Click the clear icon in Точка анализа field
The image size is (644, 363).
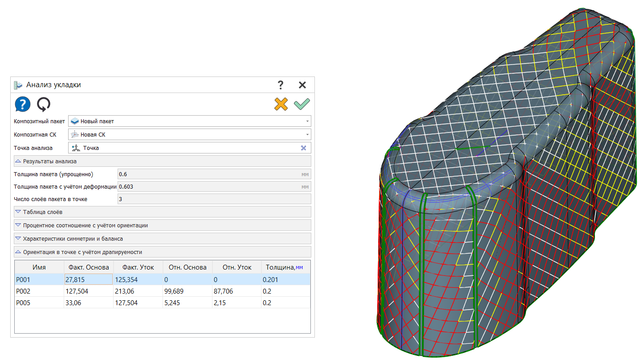coord(304,148)
